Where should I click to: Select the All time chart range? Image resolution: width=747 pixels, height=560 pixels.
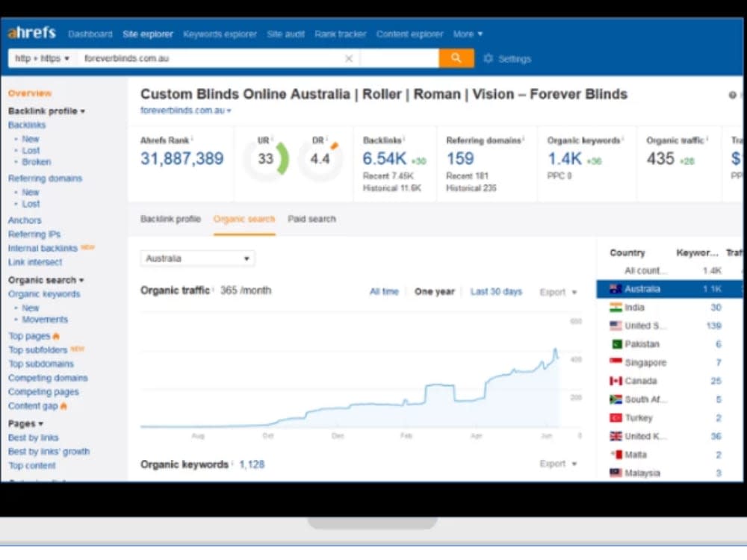click(x=384, y=291)
